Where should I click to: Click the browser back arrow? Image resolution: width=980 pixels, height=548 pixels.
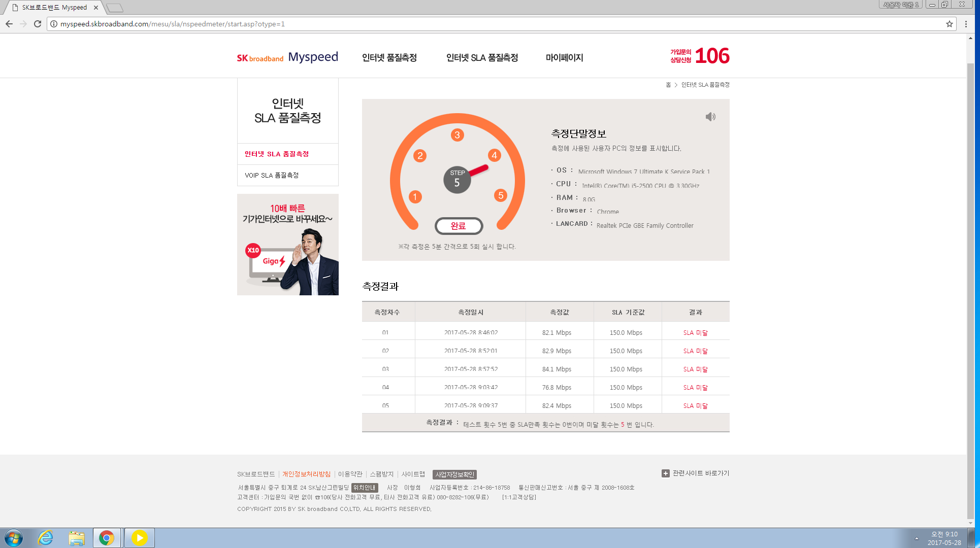(9, 24)
